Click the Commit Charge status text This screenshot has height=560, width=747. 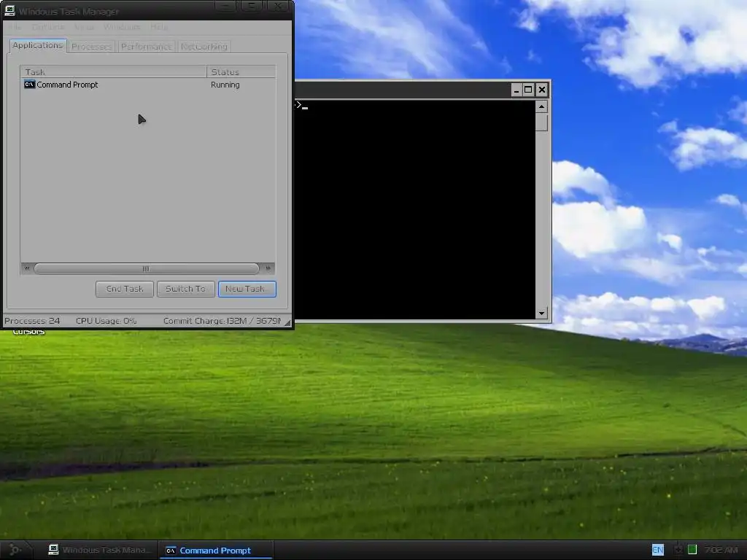coord(222,321)
